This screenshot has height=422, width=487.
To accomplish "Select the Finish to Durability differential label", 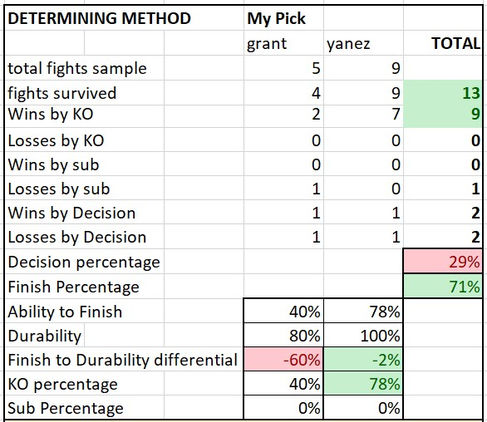I will tap(124, 359).
